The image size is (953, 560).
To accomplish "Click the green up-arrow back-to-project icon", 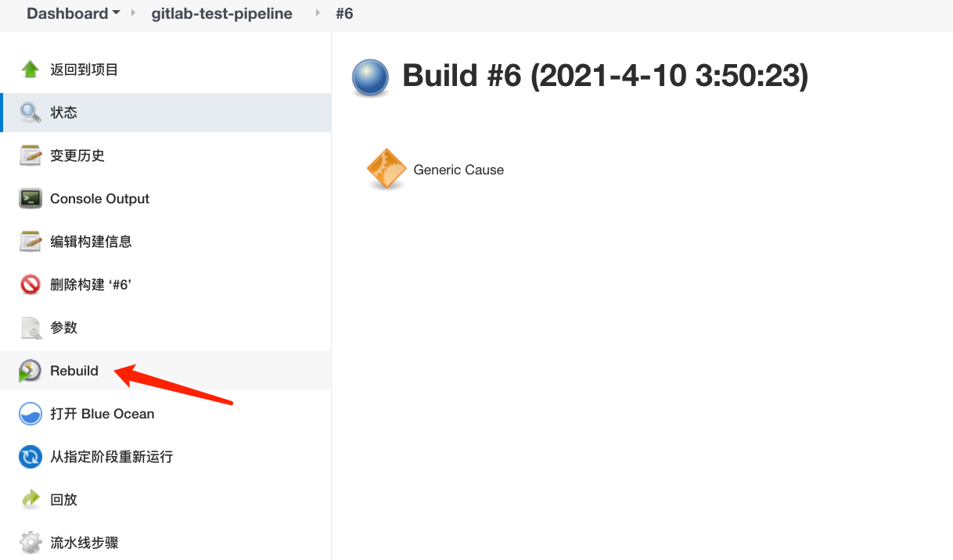I will tap(31, 70).
